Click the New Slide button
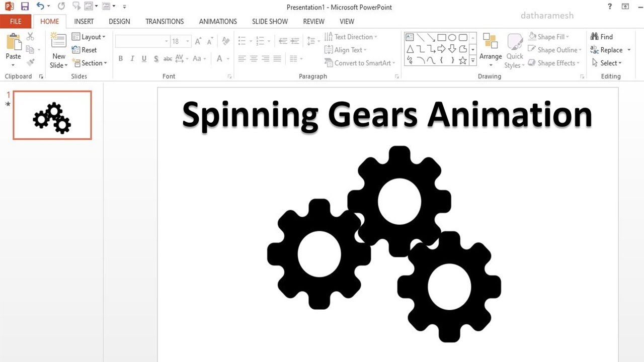 click(x=58, y=51)
